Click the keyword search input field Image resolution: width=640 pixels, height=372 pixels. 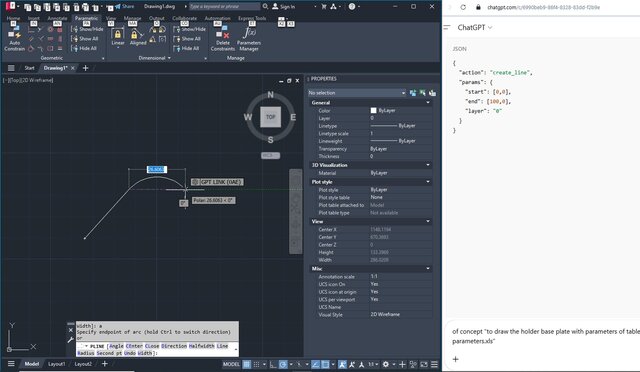tap(224, 7)
